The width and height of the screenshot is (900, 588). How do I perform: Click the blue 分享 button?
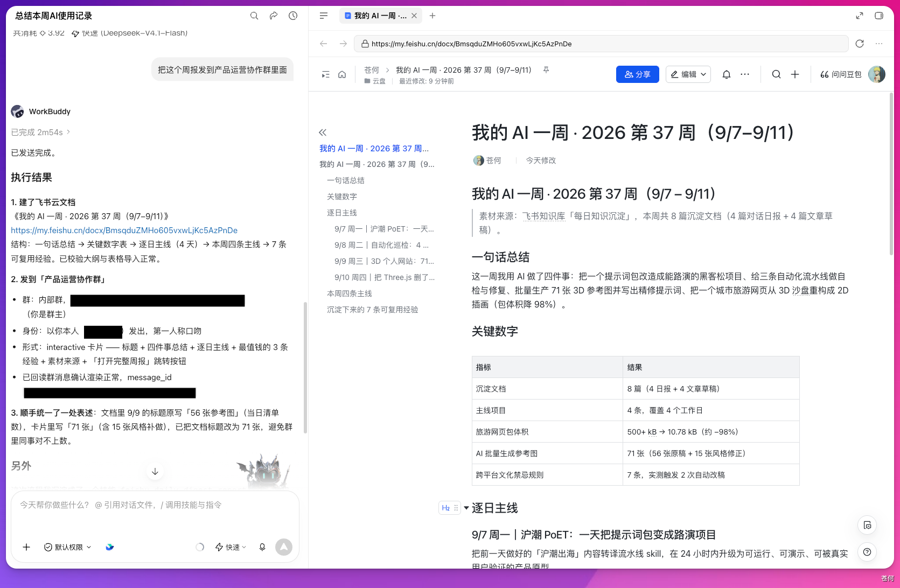638,74
